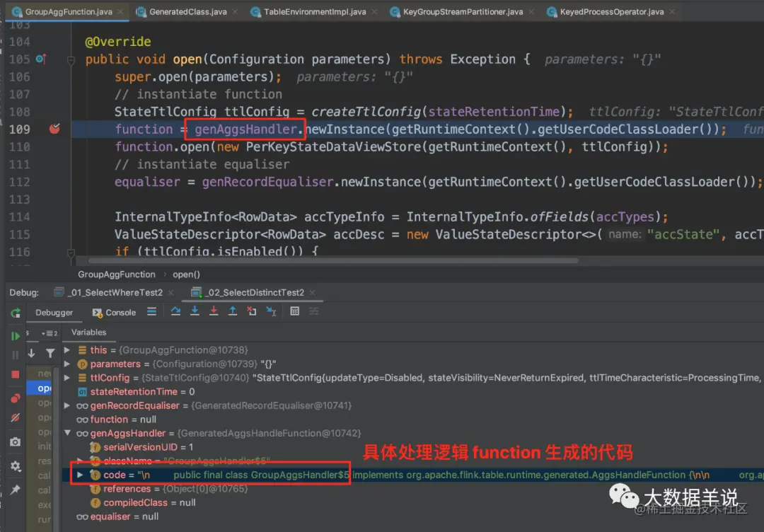The width and height of the screenshot is (764, 532).
Task: Open debugger settings gear icon
Action: 16,466
